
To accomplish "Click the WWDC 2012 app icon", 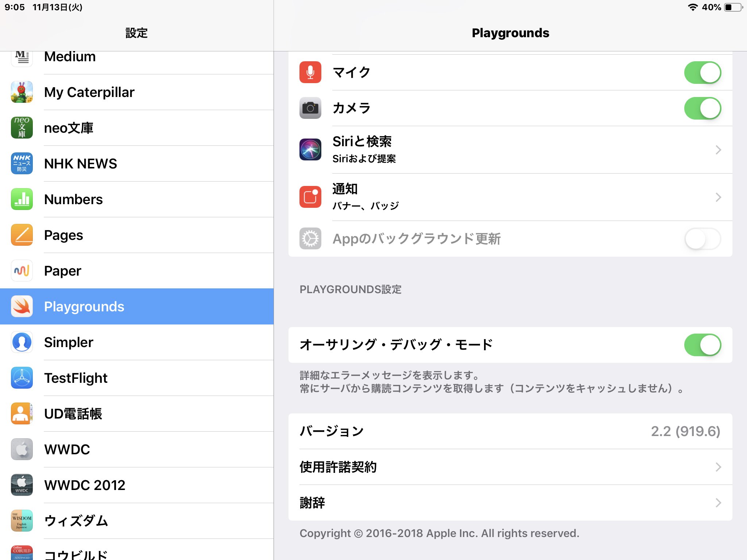I will pyautogui.click(x=22, y=485).
